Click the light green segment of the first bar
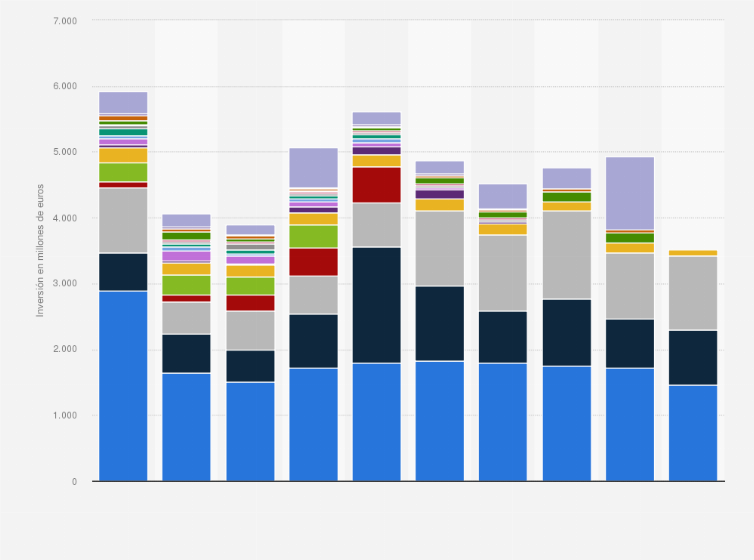Screen dimensions: 754x560 click(123, 172)
